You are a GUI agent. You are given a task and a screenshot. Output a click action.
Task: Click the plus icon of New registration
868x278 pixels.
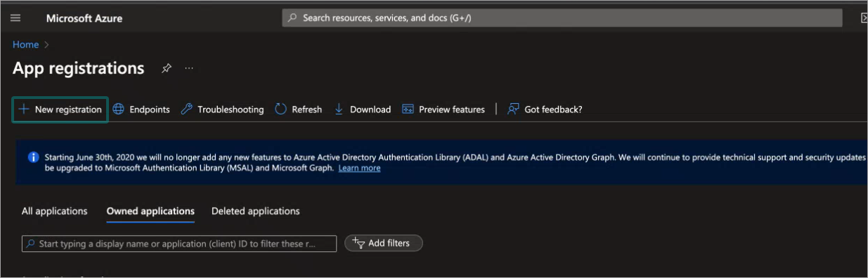24,110
